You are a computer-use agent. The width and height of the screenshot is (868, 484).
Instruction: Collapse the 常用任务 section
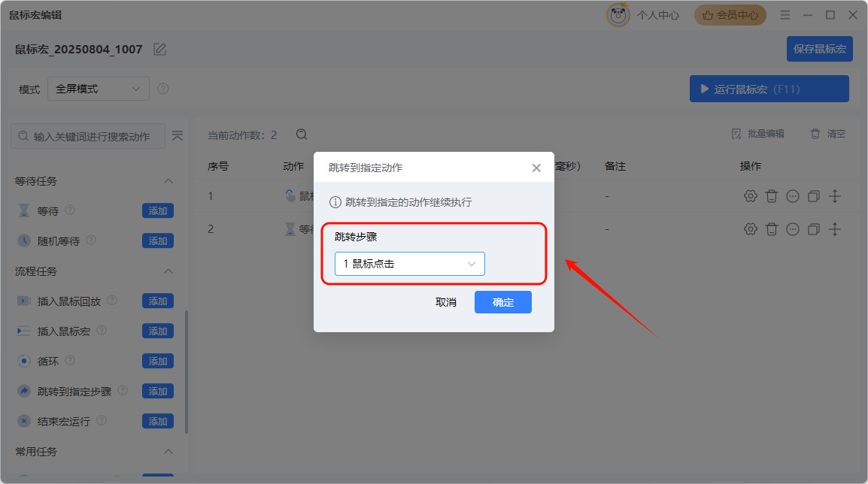[168, 452]
